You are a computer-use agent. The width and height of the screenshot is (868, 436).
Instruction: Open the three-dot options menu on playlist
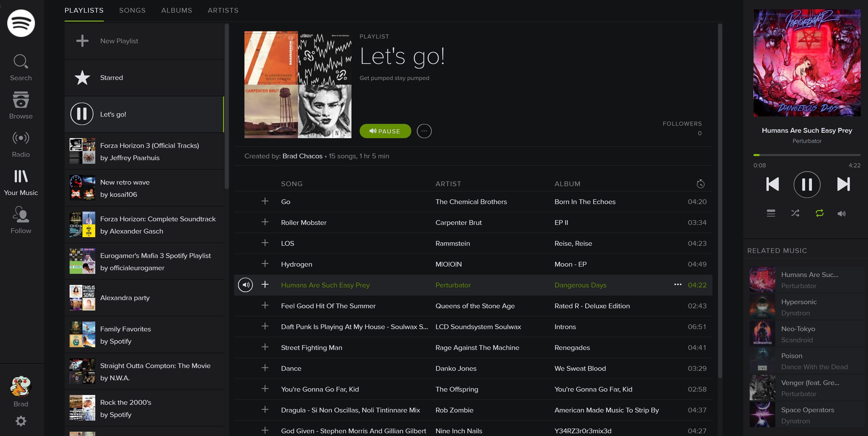[x=424, y=131]
